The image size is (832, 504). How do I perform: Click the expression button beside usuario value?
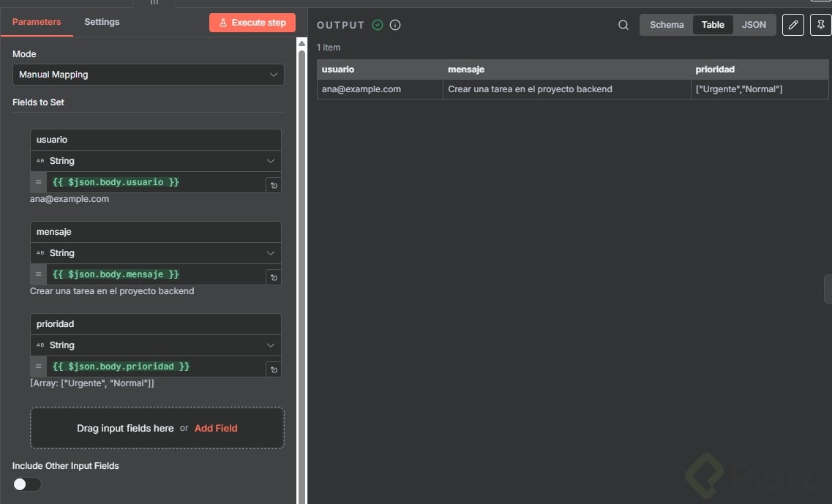click(x=274, y=185)
